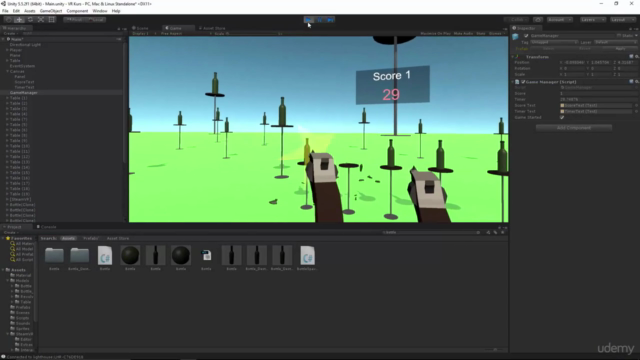Open the GameObject menu
The image size is (640, 360).
coord(51,11)
